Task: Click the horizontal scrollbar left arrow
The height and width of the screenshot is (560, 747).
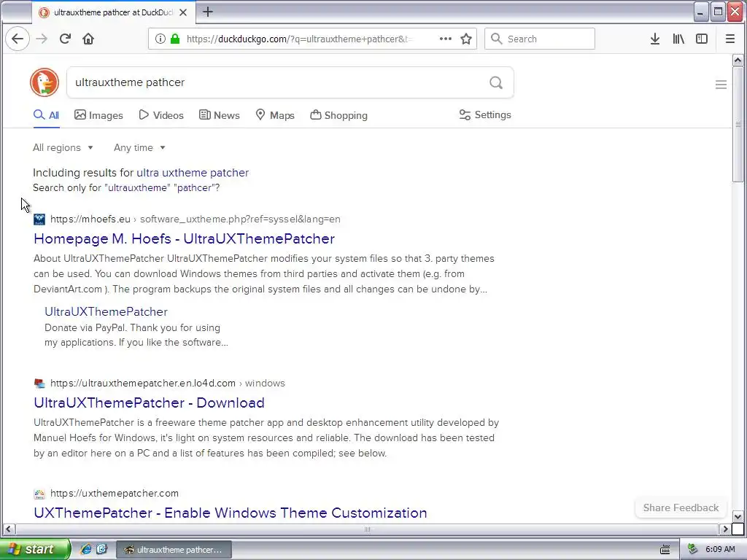Action: tap(9, 529)
